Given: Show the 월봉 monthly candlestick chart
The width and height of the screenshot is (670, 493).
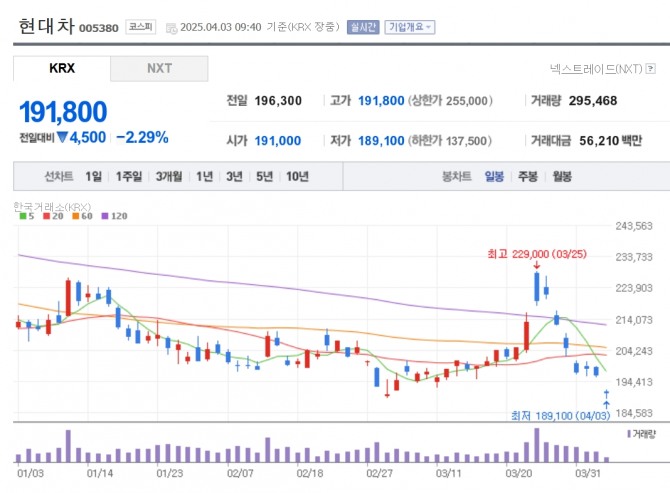Looking at the screenshot, I should 561,176.
